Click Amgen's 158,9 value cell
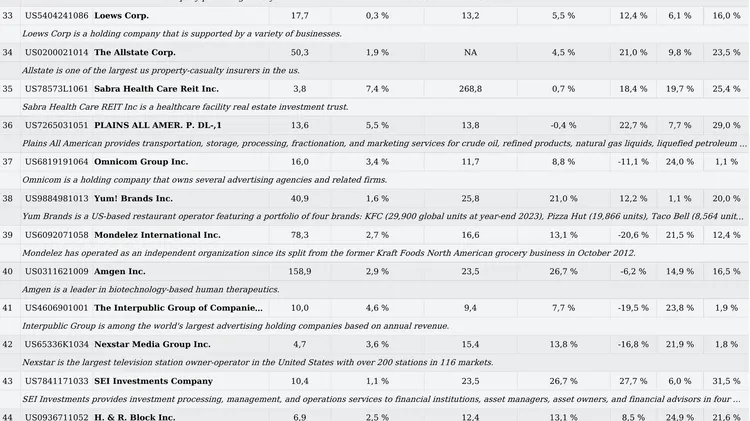The image size is (750, 421). pos(300,271)
